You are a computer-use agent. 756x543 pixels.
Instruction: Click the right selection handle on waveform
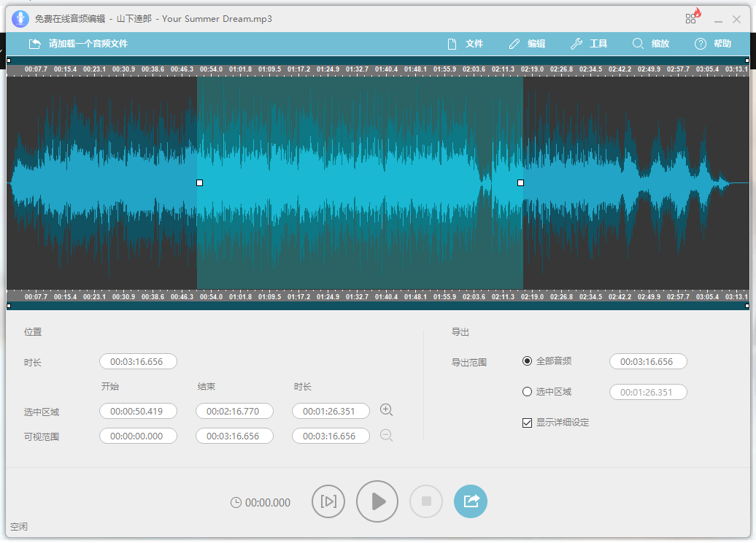(x=521, y=182)
